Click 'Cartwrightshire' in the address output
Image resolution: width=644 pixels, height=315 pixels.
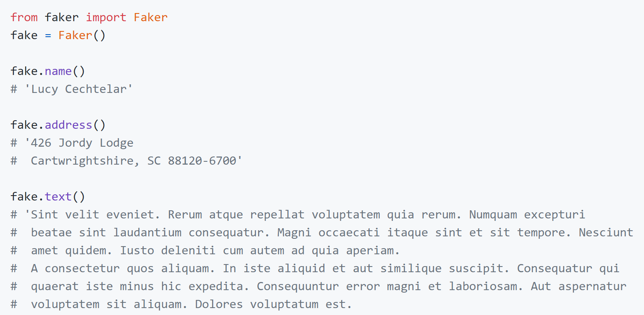click(82, 161)
